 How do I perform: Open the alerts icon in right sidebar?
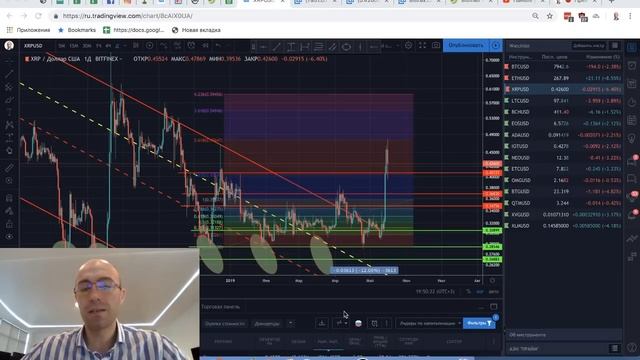click(x=632, y=66)
